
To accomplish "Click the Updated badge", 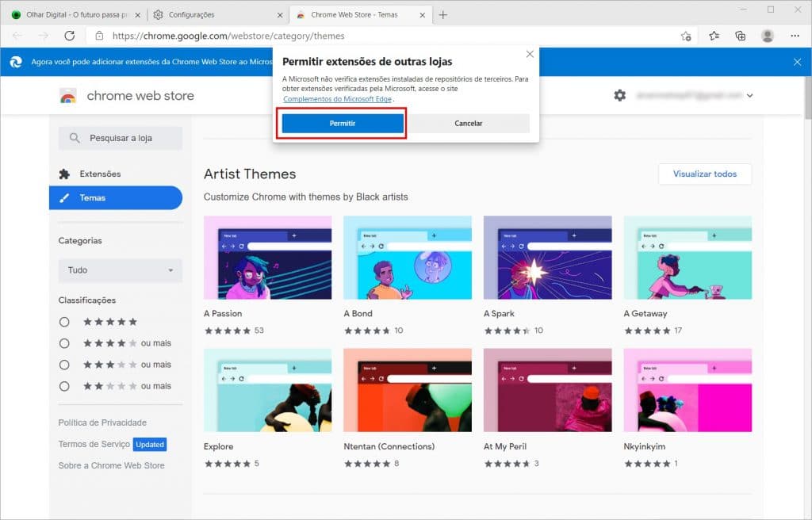I will pos(150,445).
